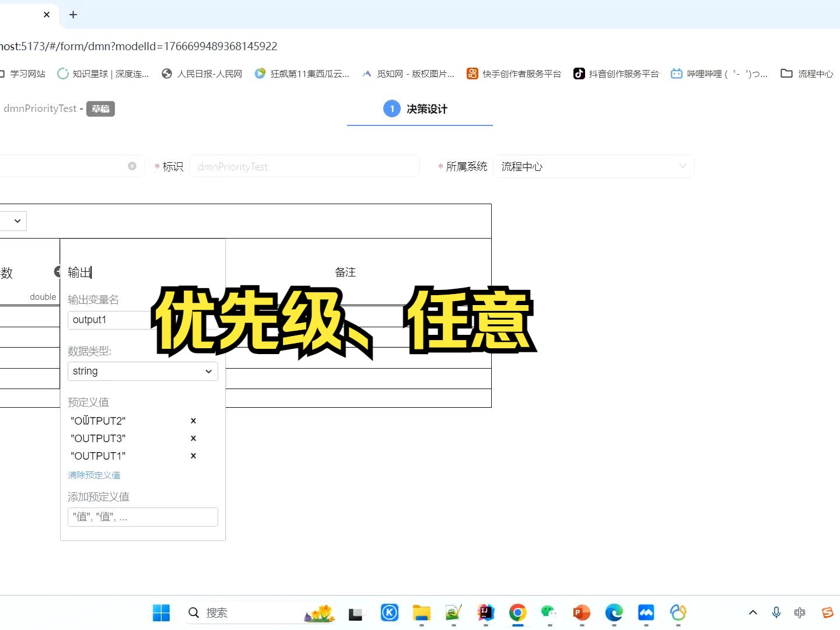Show hidden system tray icons
840x630 pixels.
tap(753, 612)
